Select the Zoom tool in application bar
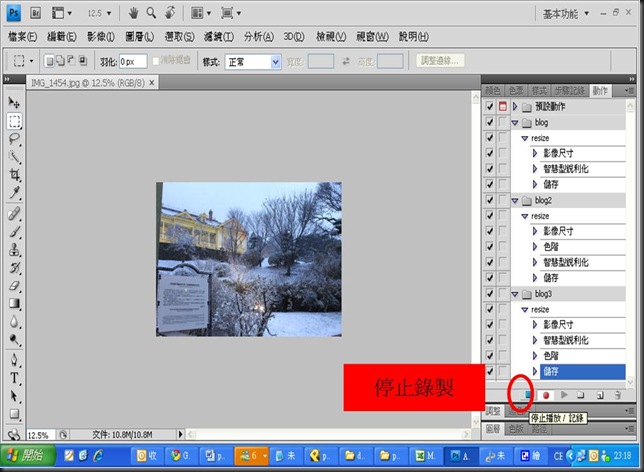 [151, 13]
